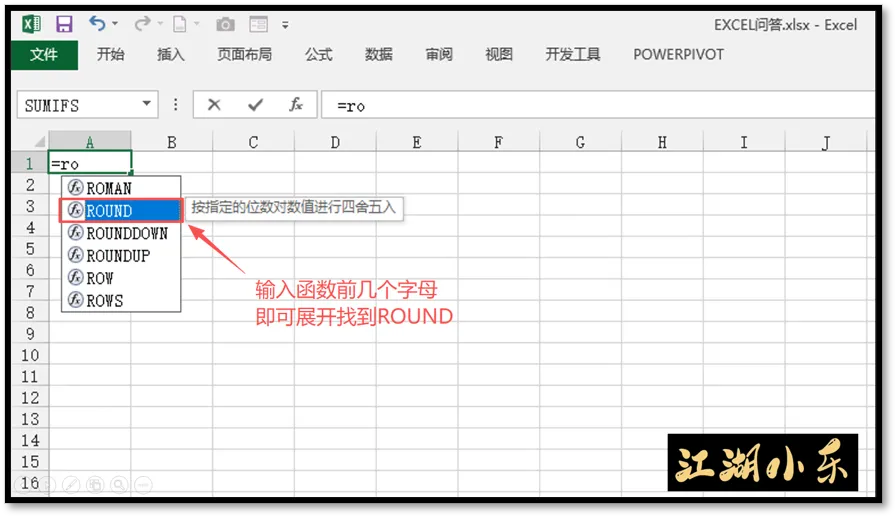The image size is (895, 516).
Task: Select row 5 header
Action: coord(30,249)
